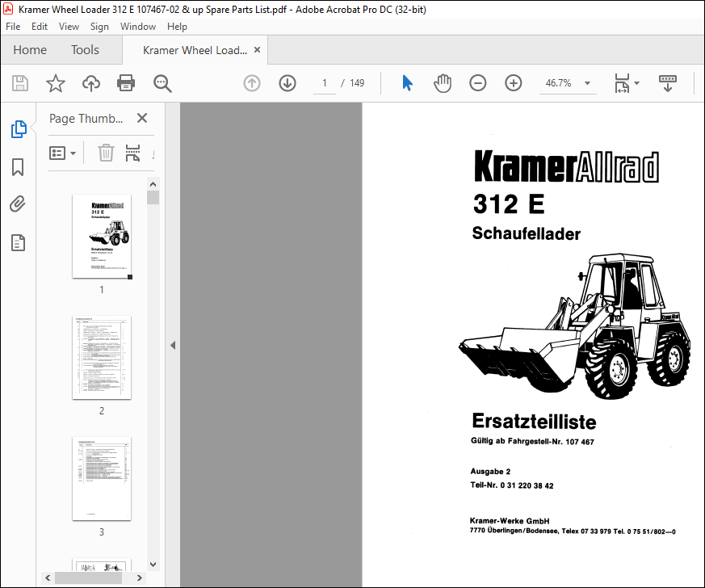Go to next page arrow

pyautogui.click(x=287, y=83)
